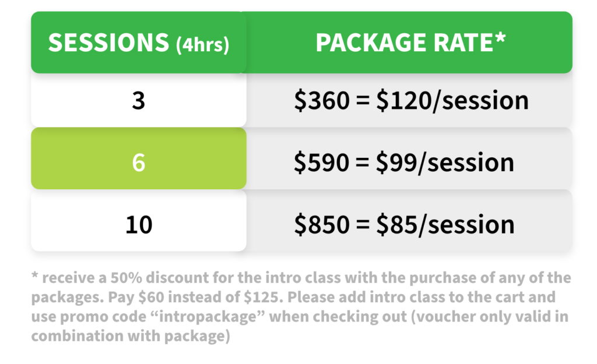Click the "(4hrs)" label in the header
This screenshot has height=364, width=597.
point(202,45)
